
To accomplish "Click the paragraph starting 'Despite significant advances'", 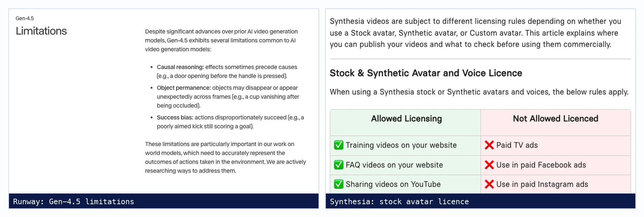I will 221,40.
